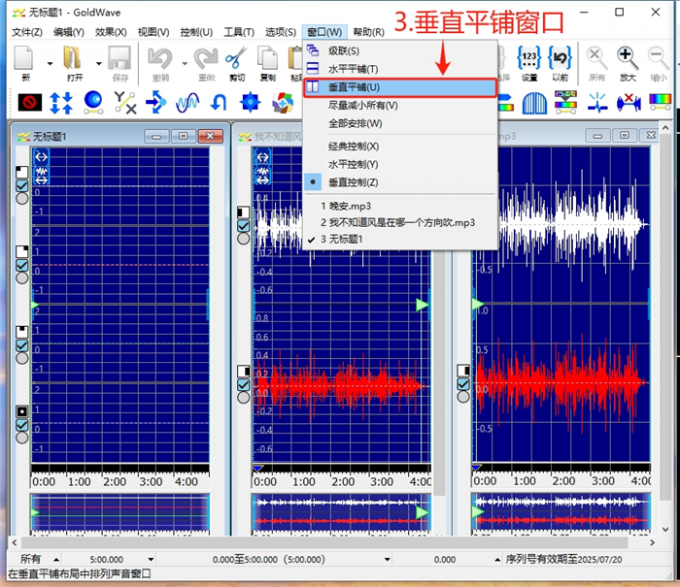Click the silence removal icon with red X
The height and width of the screenshot is (587, 680).
pos(628,103)
